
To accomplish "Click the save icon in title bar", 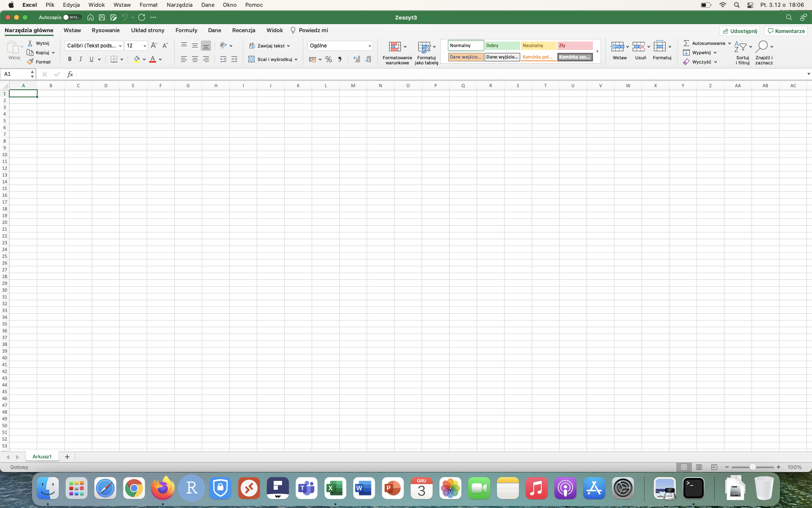I will (x=102, y=17).
